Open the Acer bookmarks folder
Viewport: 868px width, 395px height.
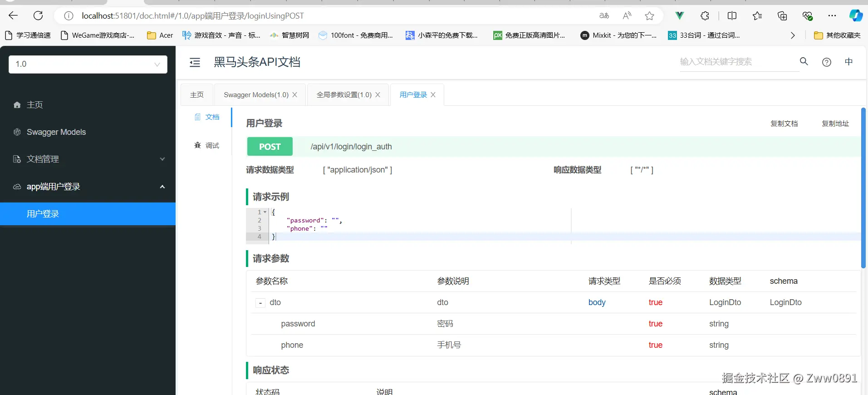[160, 35]
